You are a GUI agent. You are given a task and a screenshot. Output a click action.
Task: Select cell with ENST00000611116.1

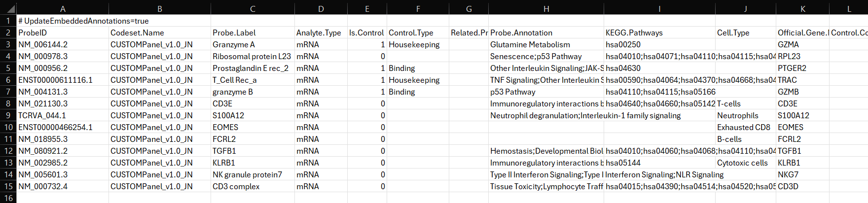(63, 80)
